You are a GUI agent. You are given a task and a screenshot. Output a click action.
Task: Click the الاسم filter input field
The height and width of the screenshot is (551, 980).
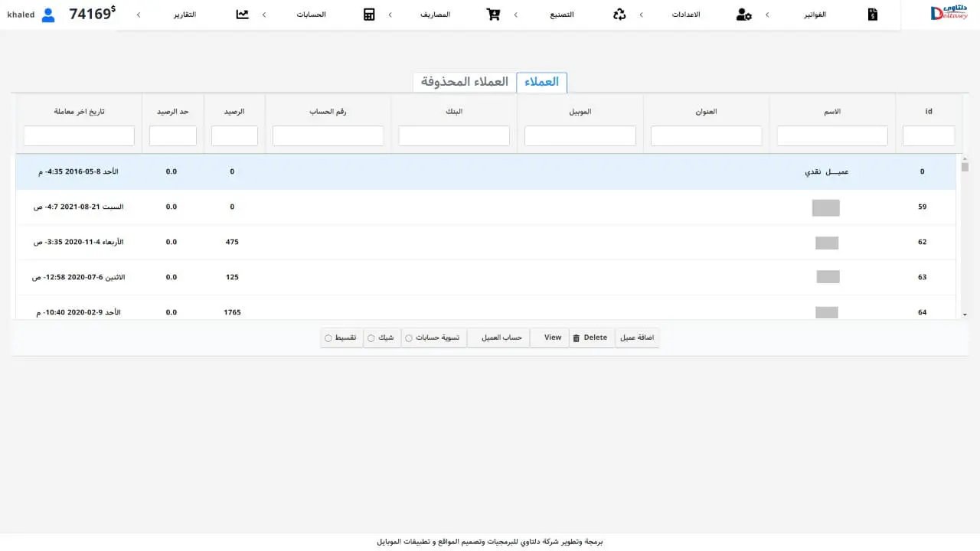click(x=831, y=136)
